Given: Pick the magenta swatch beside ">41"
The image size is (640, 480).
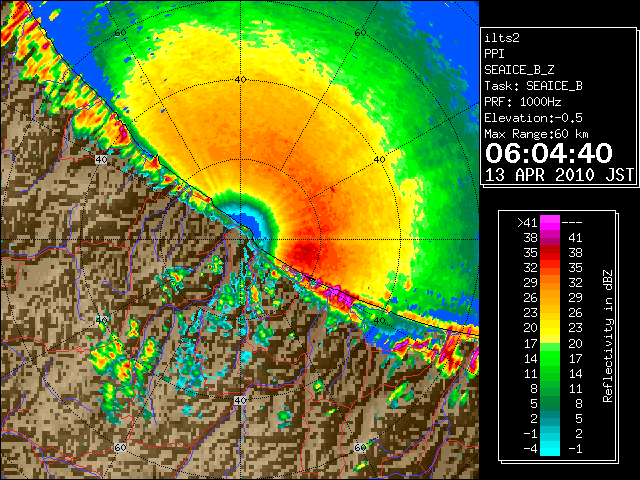Looking at the screenshot, I should tap(550, 223).
